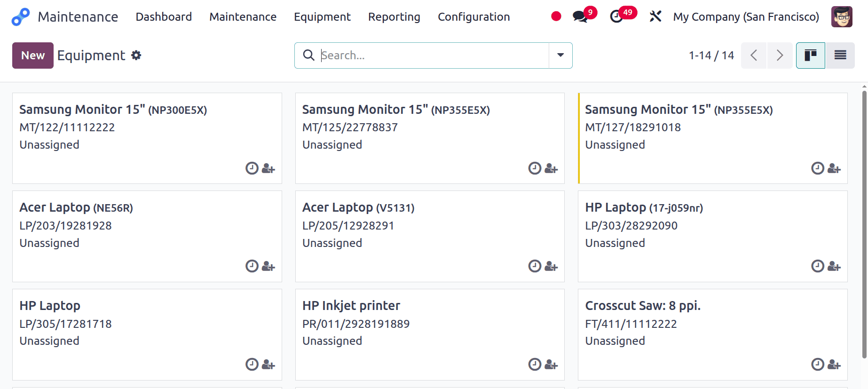The image size is (868, 389).
Task: Click serial number LP/203/19281928
Action: [x=65, y=226]
